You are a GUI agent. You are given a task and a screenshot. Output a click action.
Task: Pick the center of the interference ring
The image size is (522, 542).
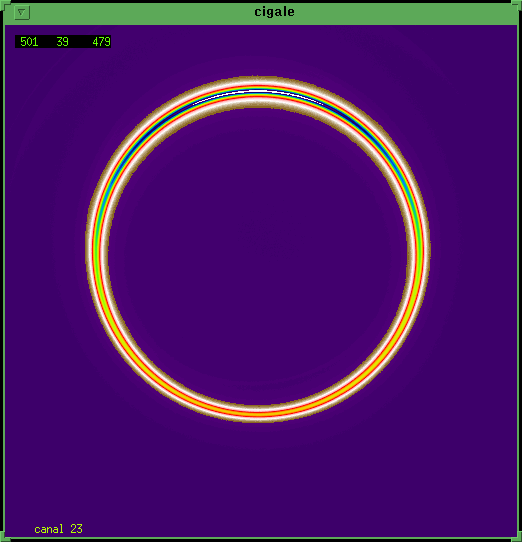click(258, 249)
